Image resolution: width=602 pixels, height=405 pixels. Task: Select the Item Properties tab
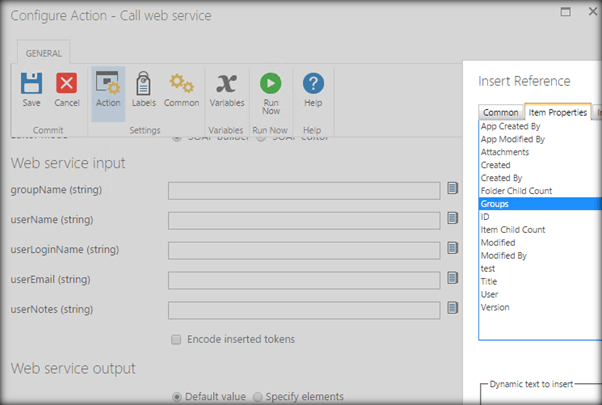click(x=559, y=112)
